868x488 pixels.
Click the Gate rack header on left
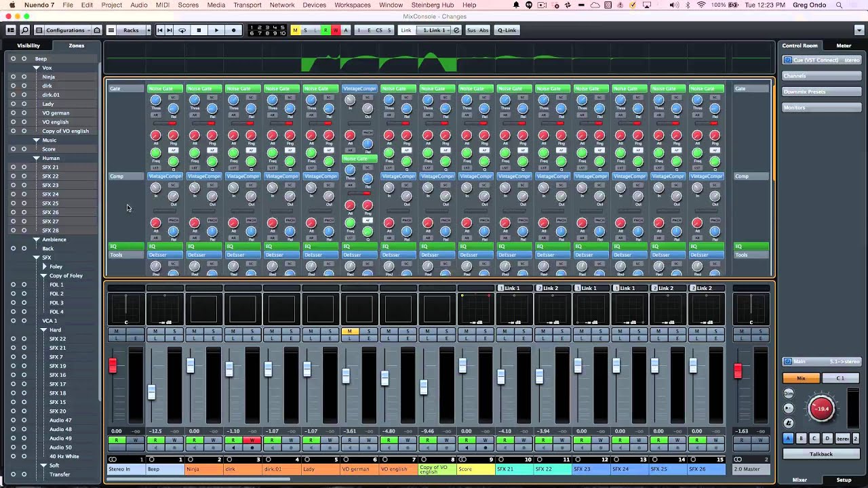[x=125, y=89]
